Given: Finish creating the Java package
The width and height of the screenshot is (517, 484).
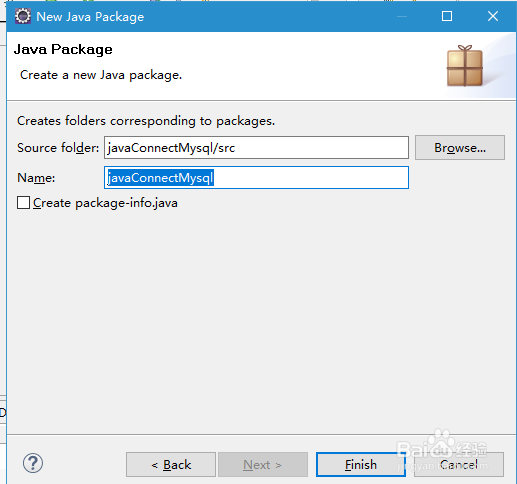Looking at the screenshot, I should pyautogui.click(x=361, y=464).
